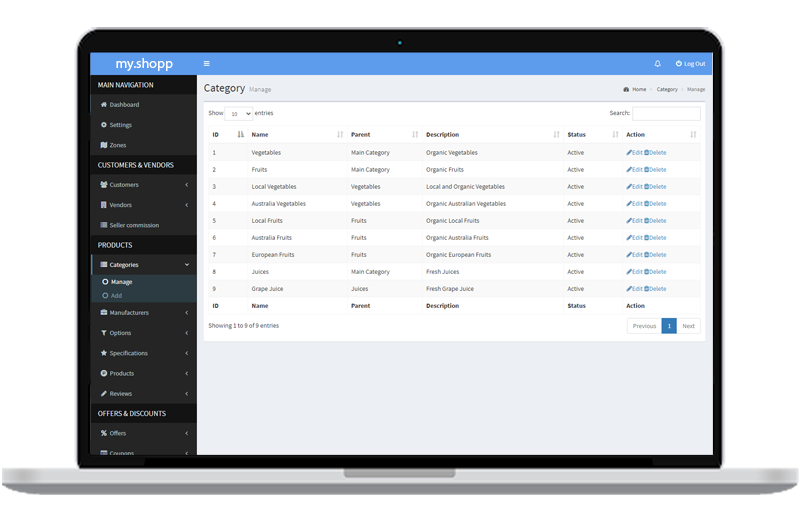Edit the Australia Fruits category
800x513 pixels.
click(634, 238)
